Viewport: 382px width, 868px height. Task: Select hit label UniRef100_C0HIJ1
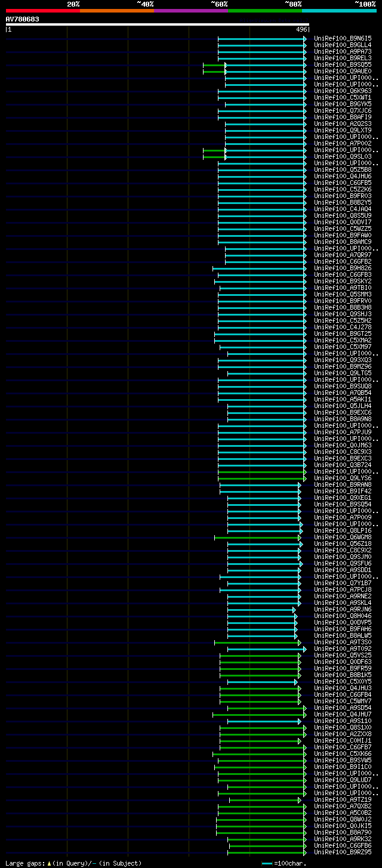coord(343,740)
